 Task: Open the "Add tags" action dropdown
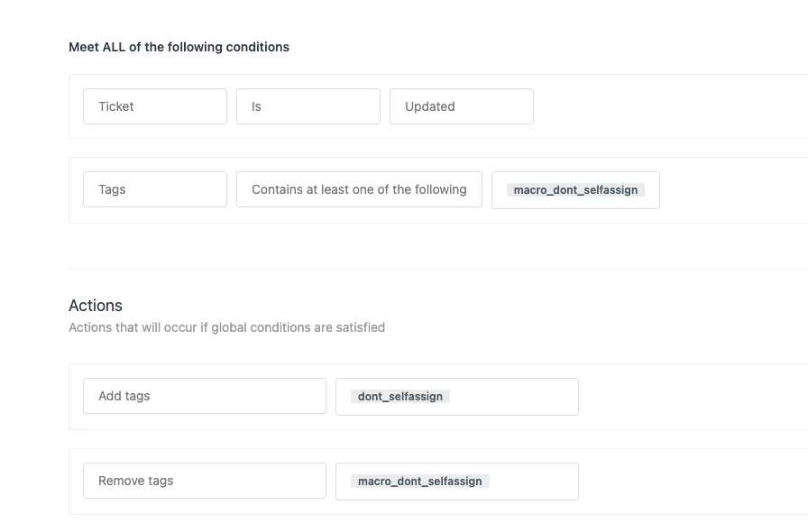[204, 396]
